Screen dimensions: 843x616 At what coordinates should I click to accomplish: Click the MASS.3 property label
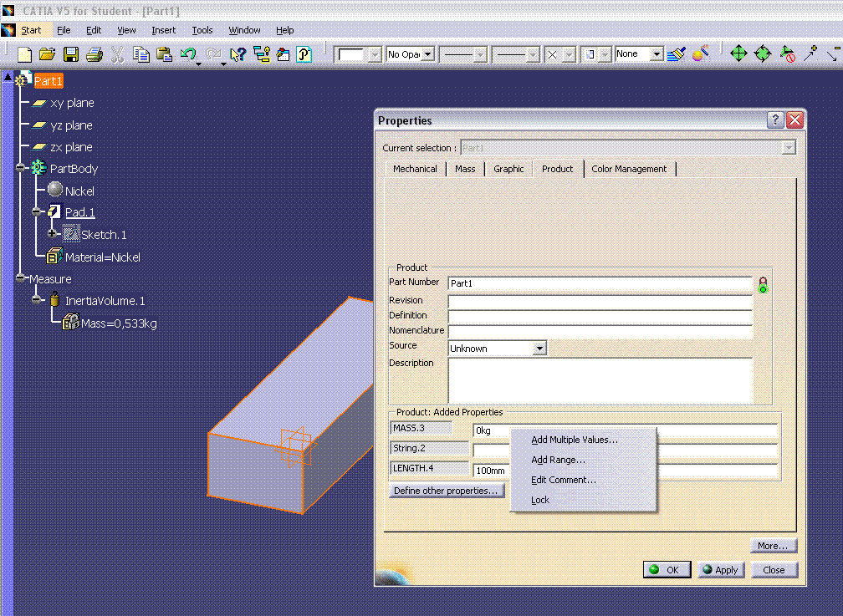421,428
